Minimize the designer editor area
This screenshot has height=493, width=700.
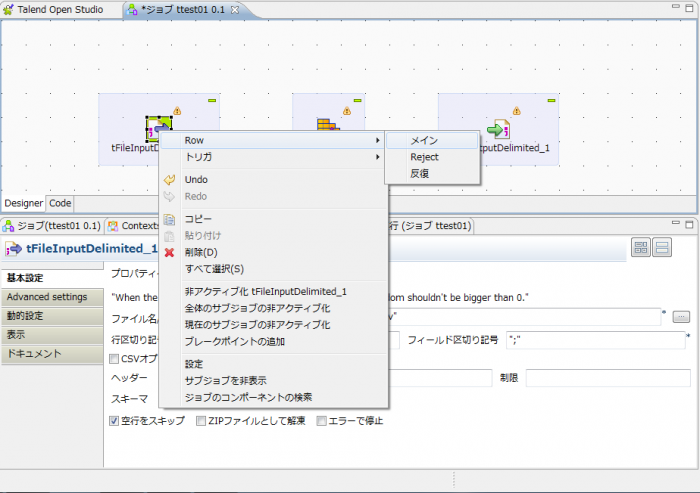click(676, 7)
